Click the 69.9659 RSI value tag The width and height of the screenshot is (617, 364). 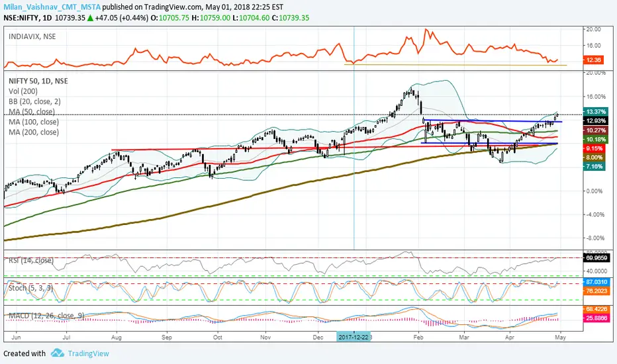tap(596, 258)
